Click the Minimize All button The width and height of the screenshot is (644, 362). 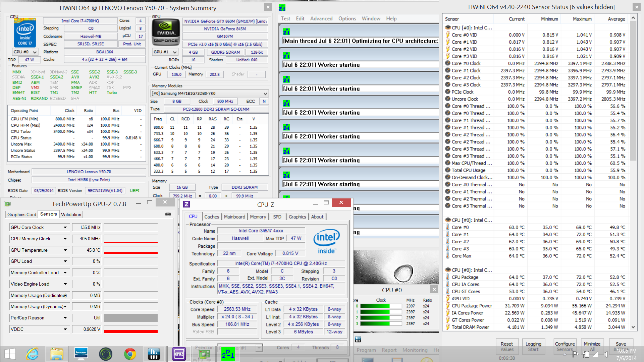pos(592,346)
